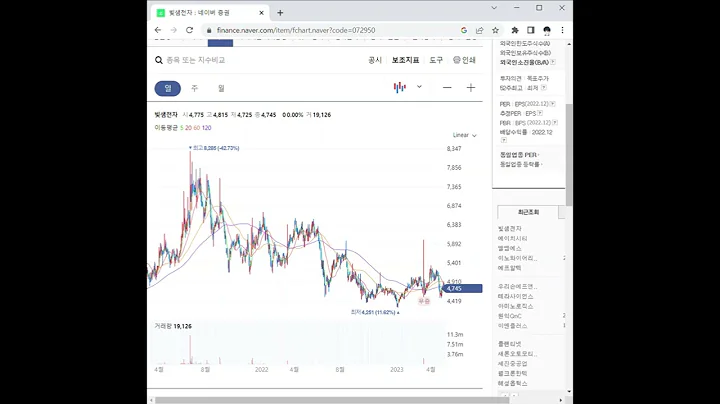The image size is (720, 404).
Task: Click the vertical page scrollbar thumb
Action: pyautogui.click(x=569, y=154)
